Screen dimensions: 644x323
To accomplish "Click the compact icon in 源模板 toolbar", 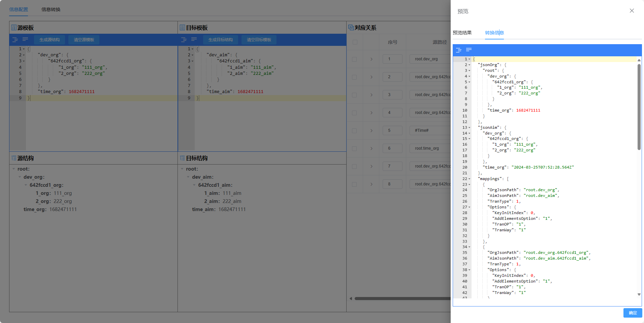I will (x=25, y=40).
